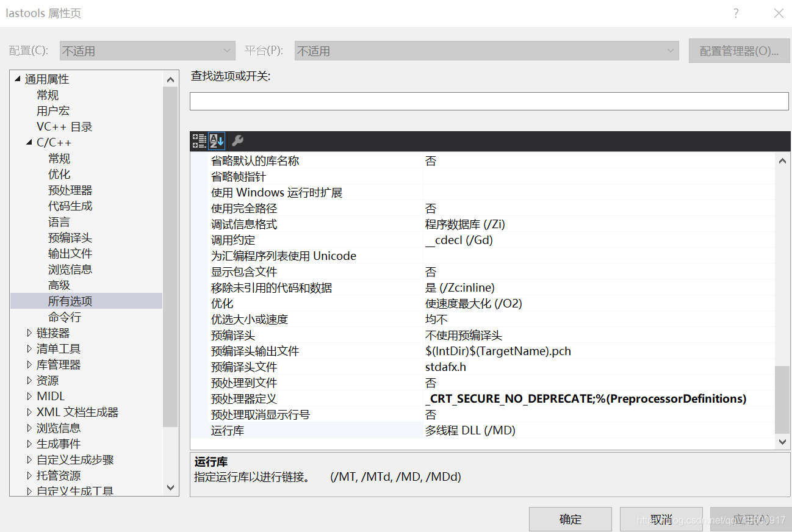The width and height of the screenshot is (792, 532).
Task: Click the categorized view icon
Action: point(199,141)
